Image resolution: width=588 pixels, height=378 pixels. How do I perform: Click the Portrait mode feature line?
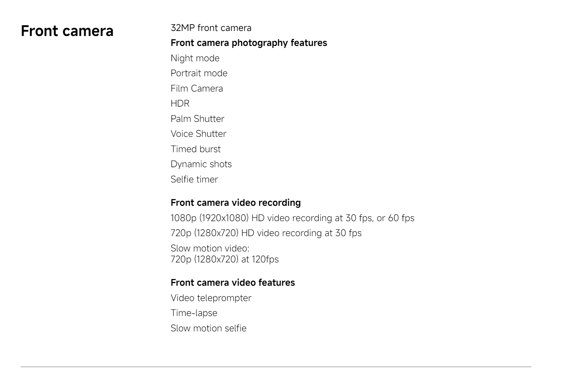click(199, 73)
